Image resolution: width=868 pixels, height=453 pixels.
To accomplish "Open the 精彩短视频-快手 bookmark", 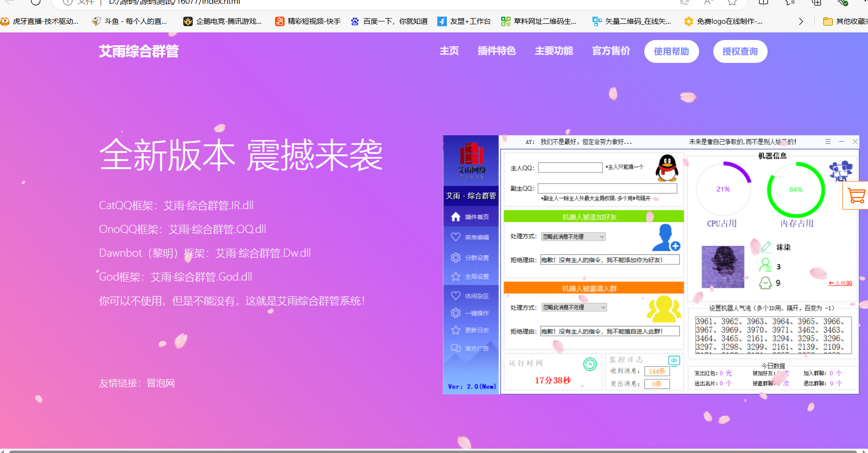I will pyautogui.click(x=308, y=21).
